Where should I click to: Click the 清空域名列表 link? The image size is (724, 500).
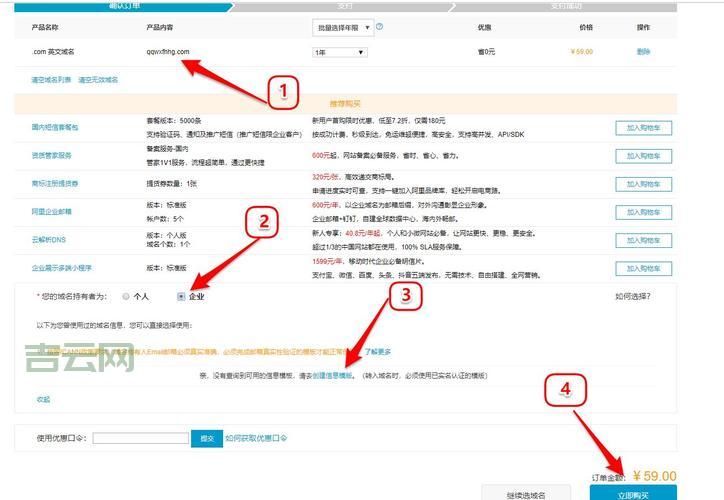(51, 80)
